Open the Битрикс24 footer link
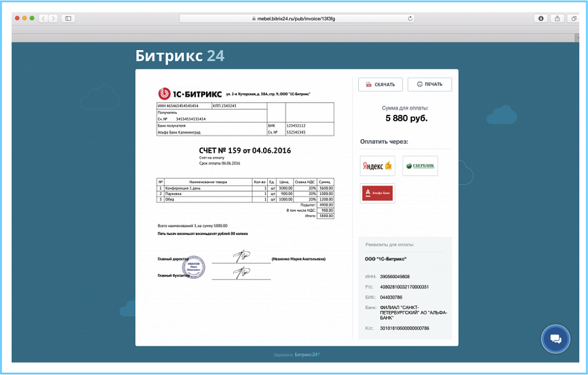 click(307, 355)
